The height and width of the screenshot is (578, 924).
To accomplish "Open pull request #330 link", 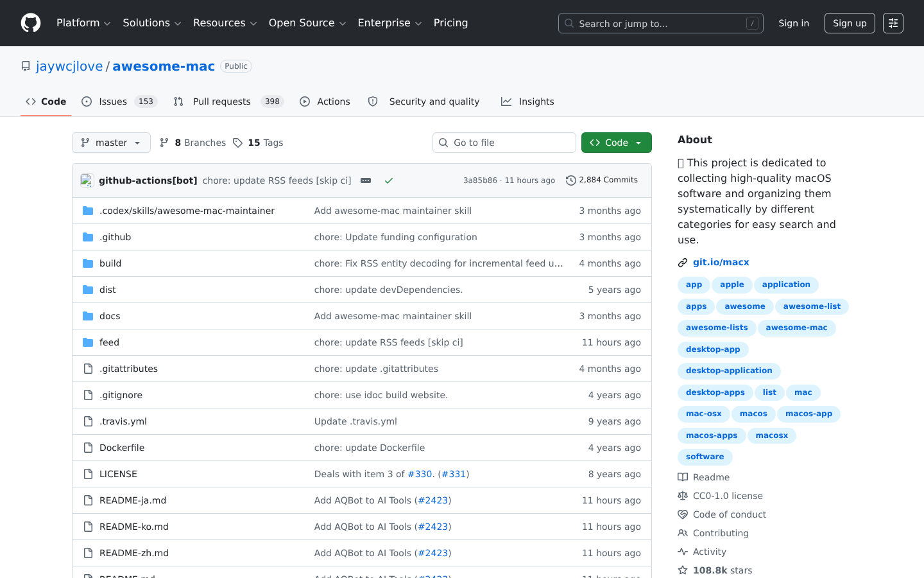I will point(420,474).
